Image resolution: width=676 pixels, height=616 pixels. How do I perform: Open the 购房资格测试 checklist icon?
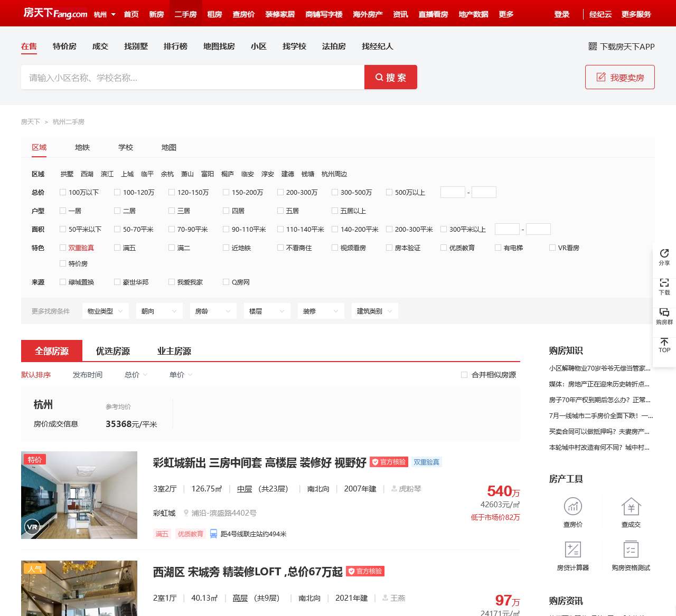click(x=631, y=550)
